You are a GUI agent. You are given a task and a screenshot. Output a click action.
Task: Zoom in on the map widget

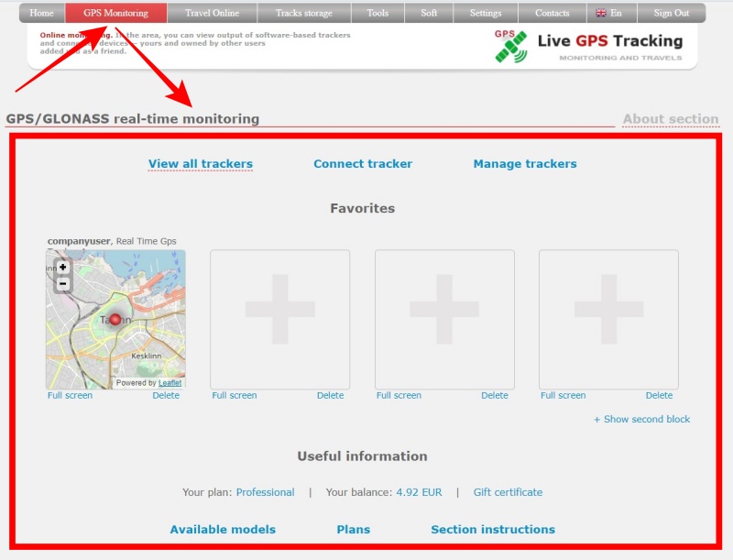pos(62,268)
